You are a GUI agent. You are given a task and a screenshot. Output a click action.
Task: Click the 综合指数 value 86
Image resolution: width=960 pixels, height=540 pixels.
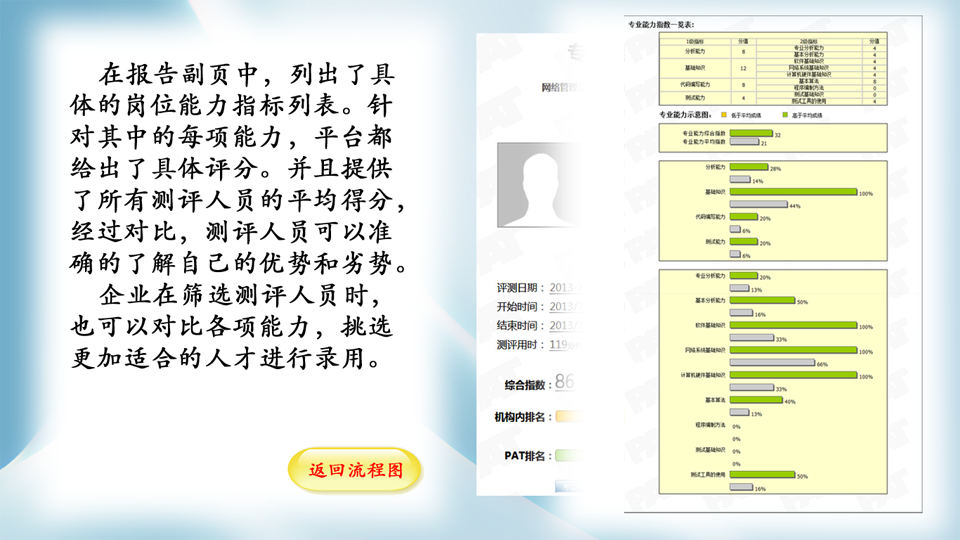click(564, 382)
